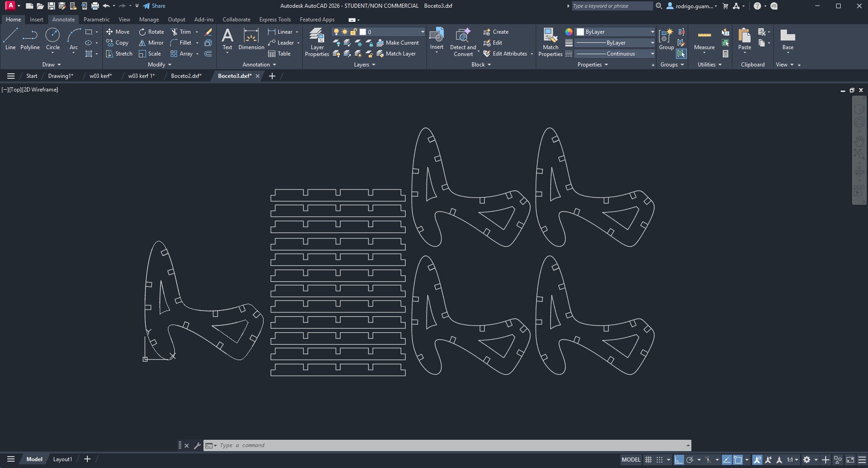Open the Measure tool
Image resolution: width=868 pixels, height=468 pixels.
click(704, 39)
